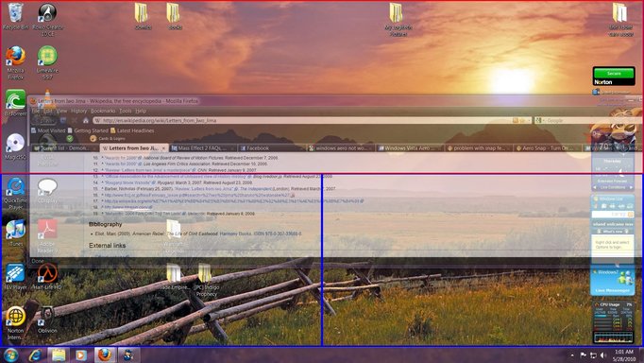Open the Awards for 2006 reference link on line 10
The height and width of the screenshot is (363, 644).
click(x=121, y=158)
